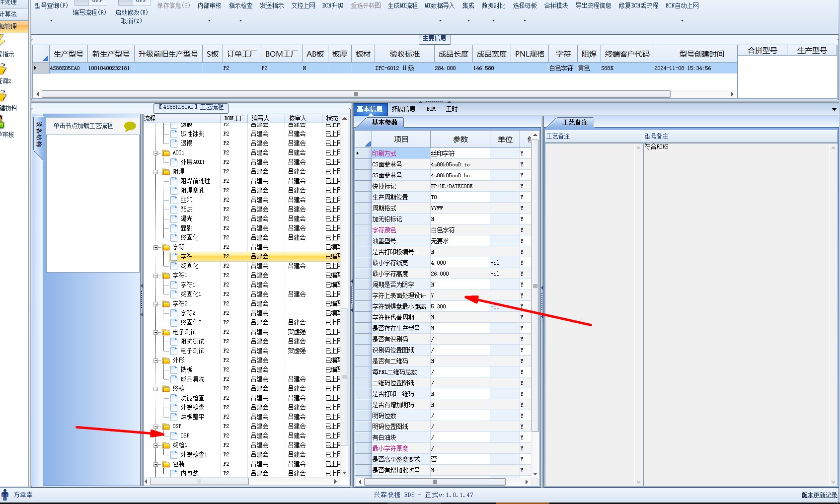Click the 修复ECN丢流程 toolbar button
Viewport: 840px width, 504px height.
coord(638,6)
